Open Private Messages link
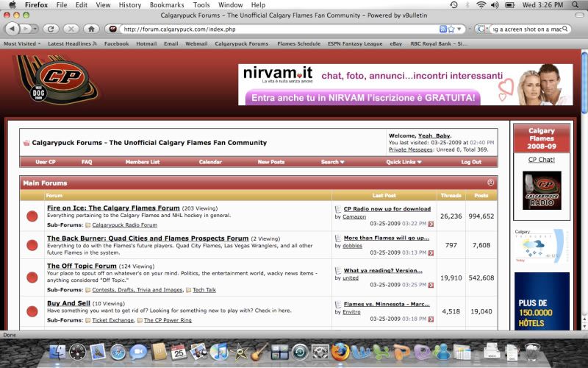This screenshot has width=588, height=368. (x=411, y=149)
